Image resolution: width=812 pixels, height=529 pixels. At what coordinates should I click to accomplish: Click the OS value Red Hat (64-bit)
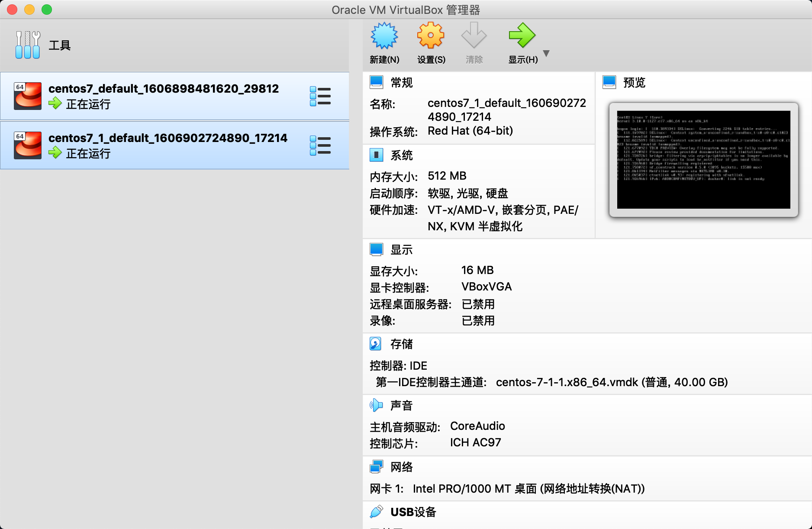click(x=470, y=131)
